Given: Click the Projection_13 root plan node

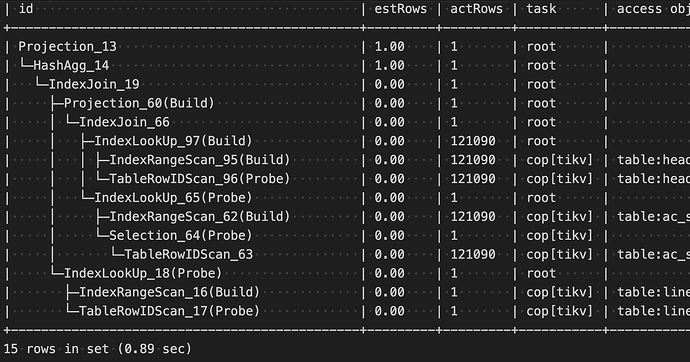Looking at the screenshot, I should [67, 47].
